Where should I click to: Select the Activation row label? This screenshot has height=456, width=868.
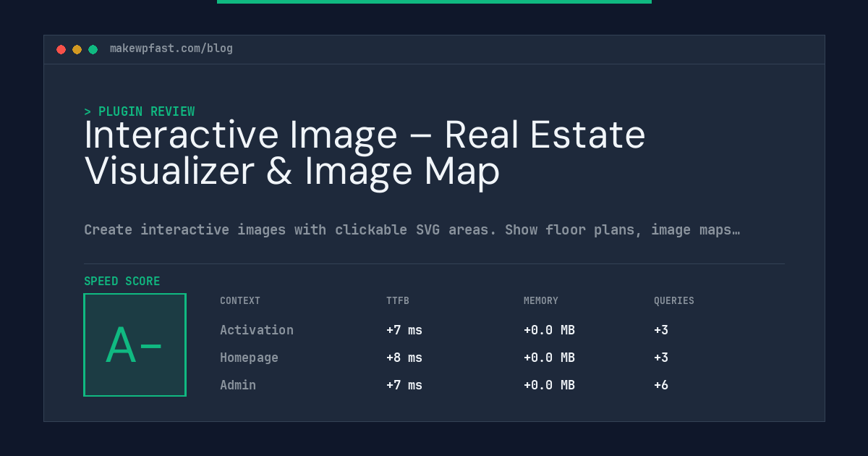coord(257,330)
